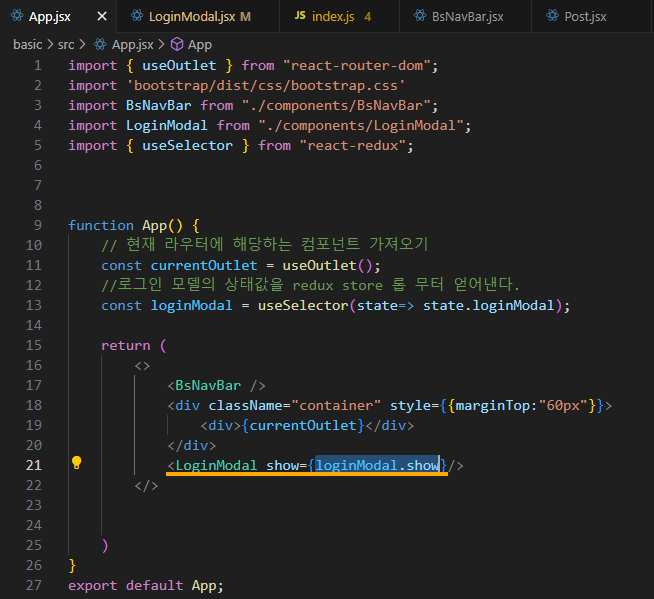This screenshot has height=599, width=654.
Task: Click the React icon on App.jsx tab
Action: (17, 16)
